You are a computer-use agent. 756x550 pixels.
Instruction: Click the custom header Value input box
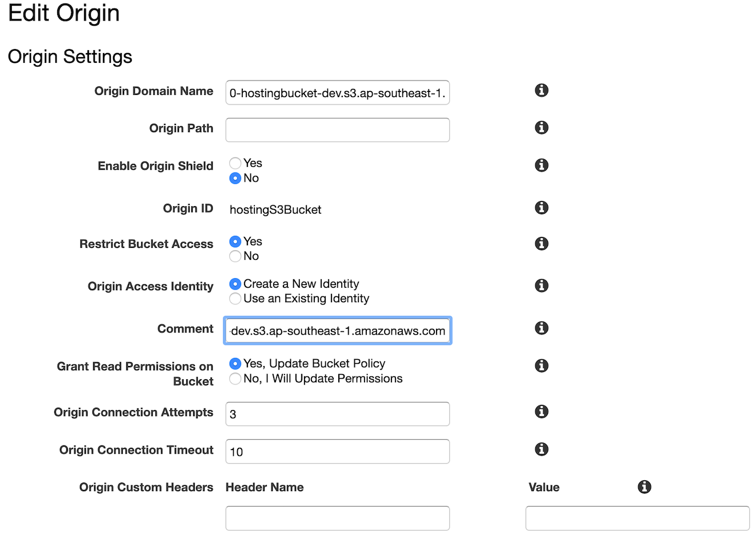pyautogui.click(x=637, y=518)
